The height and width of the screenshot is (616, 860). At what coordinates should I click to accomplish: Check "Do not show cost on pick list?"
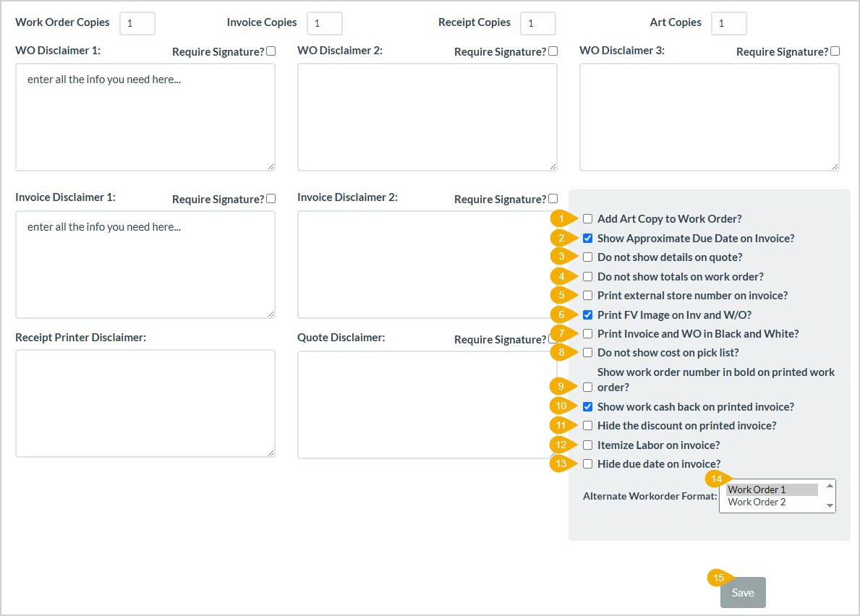(588, 352)
